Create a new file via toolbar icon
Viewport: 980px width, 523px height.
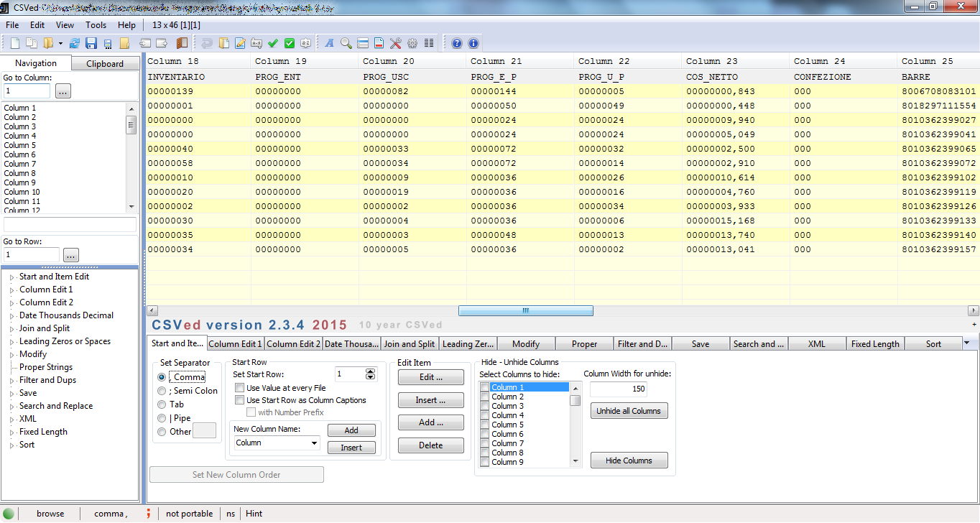pos(14,43)
